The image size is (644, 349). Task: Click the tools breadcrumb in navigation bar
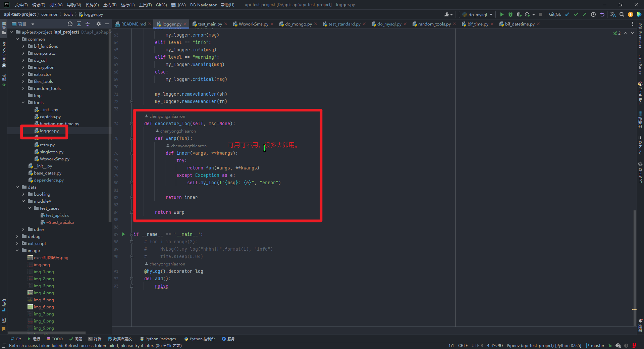click(x=68, y=14)
